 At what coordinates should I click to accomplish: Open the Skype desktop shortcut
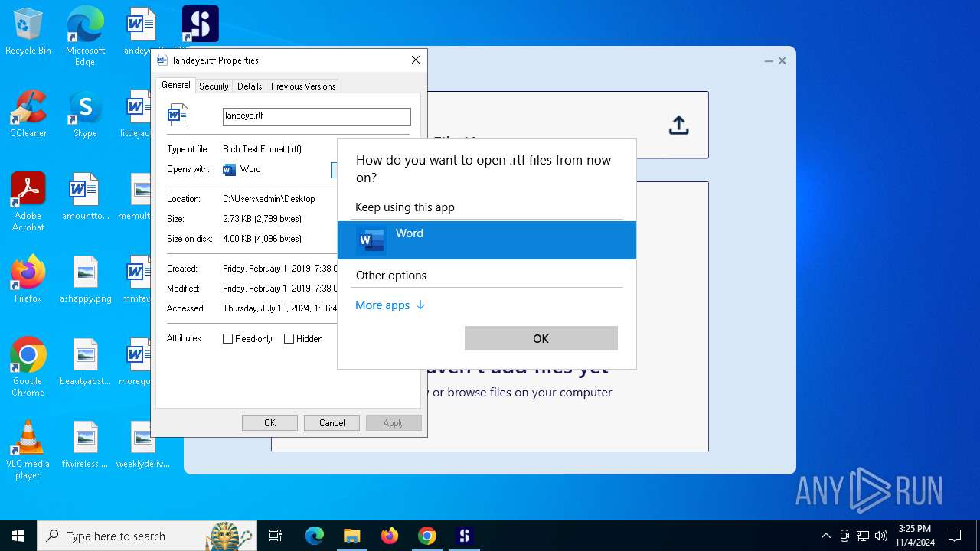pyautogui.click(x=85, y=114)
